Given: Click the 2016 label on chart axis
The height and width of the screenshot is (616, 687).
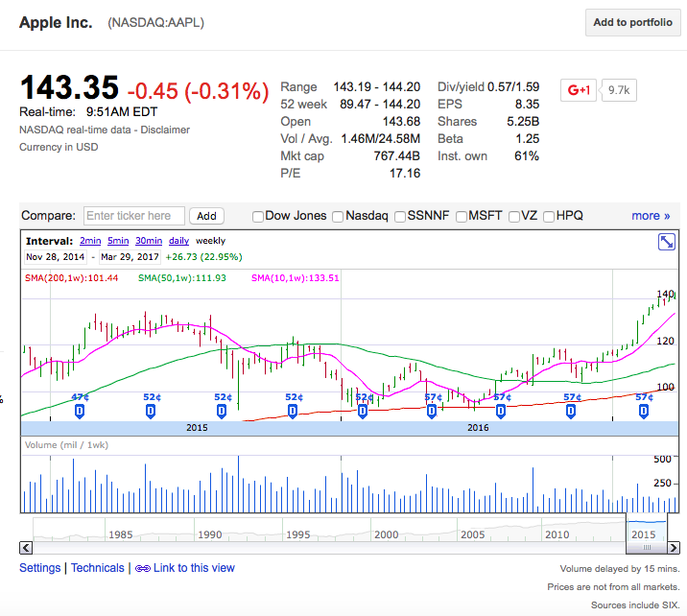Looking at the screenshot, I should [x=478, y=428].
